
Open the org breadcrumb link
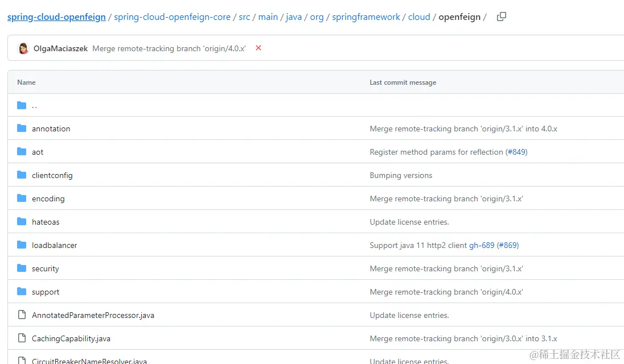click(x=317, y=17)
